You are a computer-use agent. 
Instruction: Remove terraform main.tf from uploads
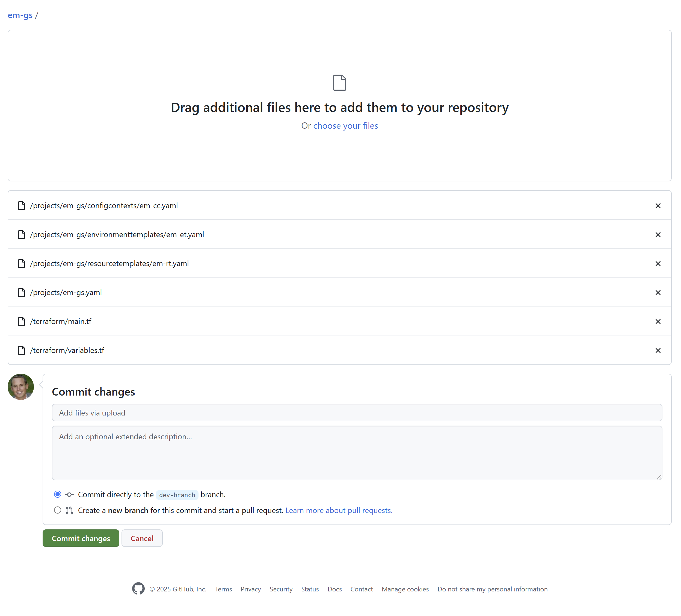658,322
